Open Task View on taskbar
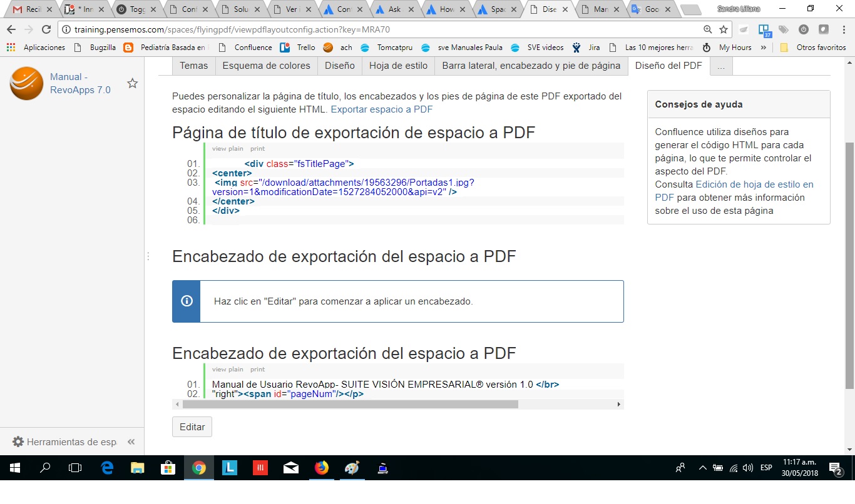855x504 pixels. pyautogui.click(x=75, y=468)
